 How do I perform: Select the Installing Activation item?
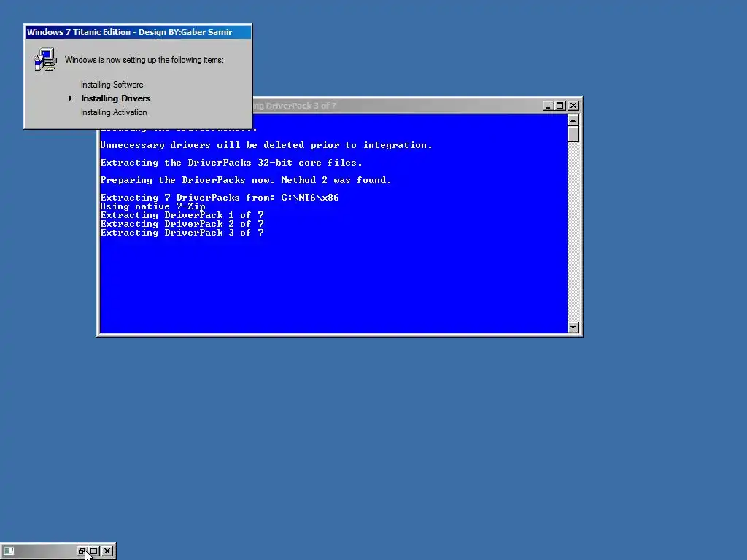tap(114, 112)
